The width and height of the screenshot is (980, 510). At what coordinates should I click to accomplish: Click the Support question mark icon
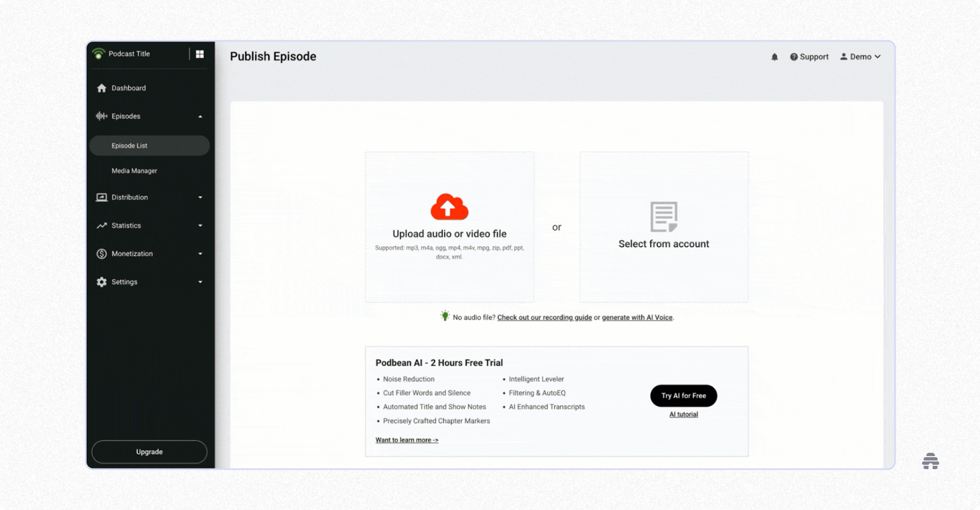click(794, 56)
